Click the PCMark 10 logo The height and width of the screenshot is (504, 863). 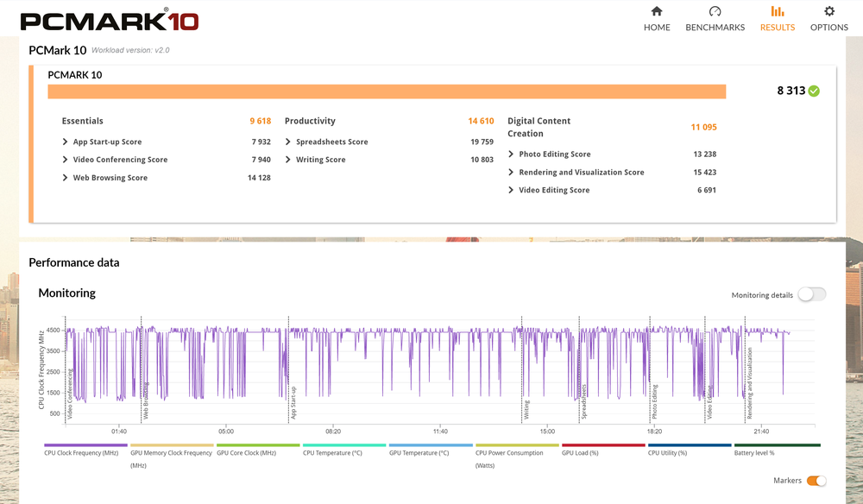click(x=110, y=20)
